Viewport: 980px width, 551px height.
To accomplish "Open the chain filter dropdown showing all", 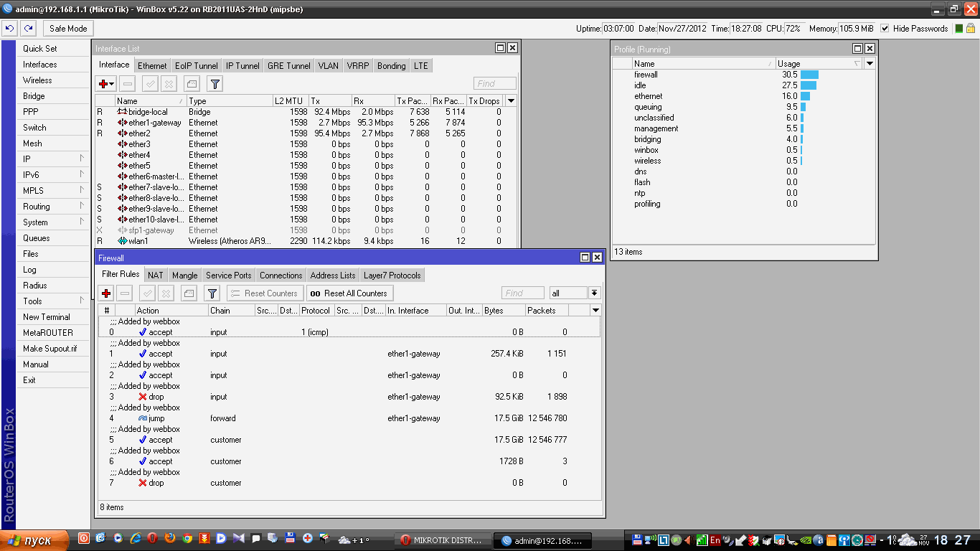I will coord(594,293).
